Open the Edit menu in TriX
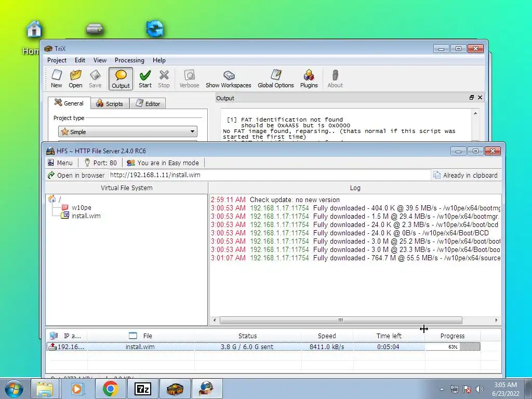Viewport: 532px width, 399px height. point(79,60)
